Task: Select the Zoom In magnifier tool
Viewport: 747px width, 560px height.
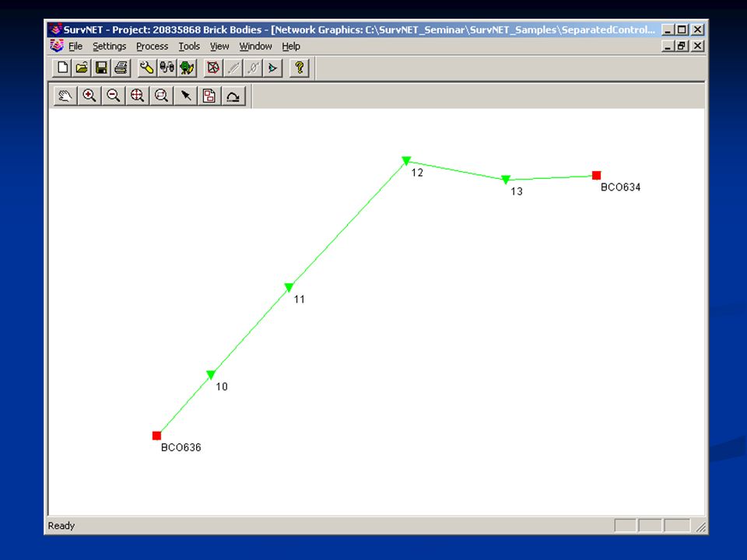Action: click(x=89, y=96)
